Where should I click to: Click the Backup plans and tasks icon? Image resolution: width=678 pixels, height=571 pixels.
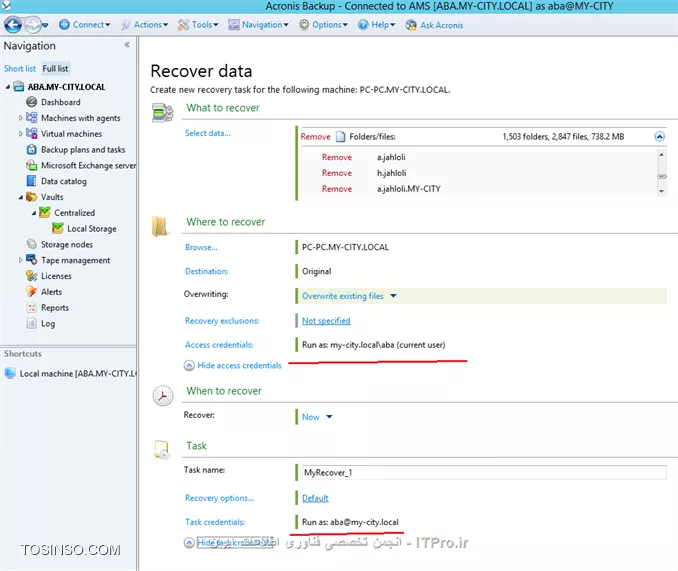click(x=32, y=150)
